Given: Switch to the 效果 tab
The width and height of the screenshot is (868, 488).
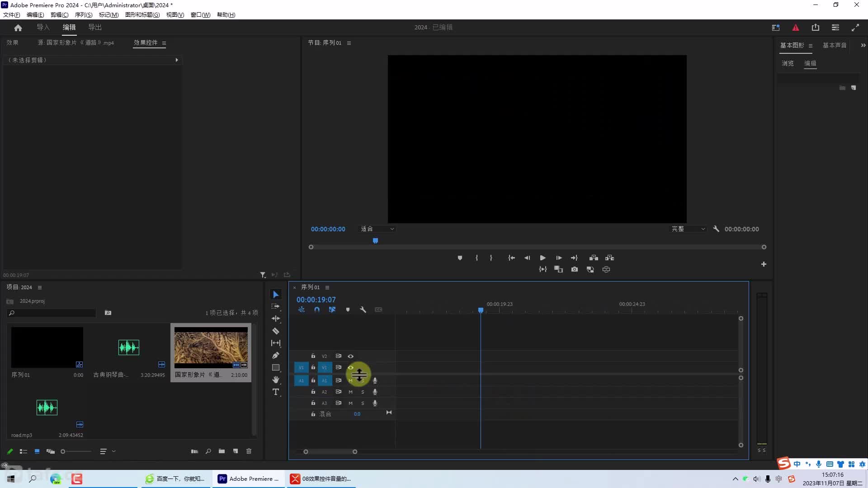Looking at the screenshot, I should [13, 42].
